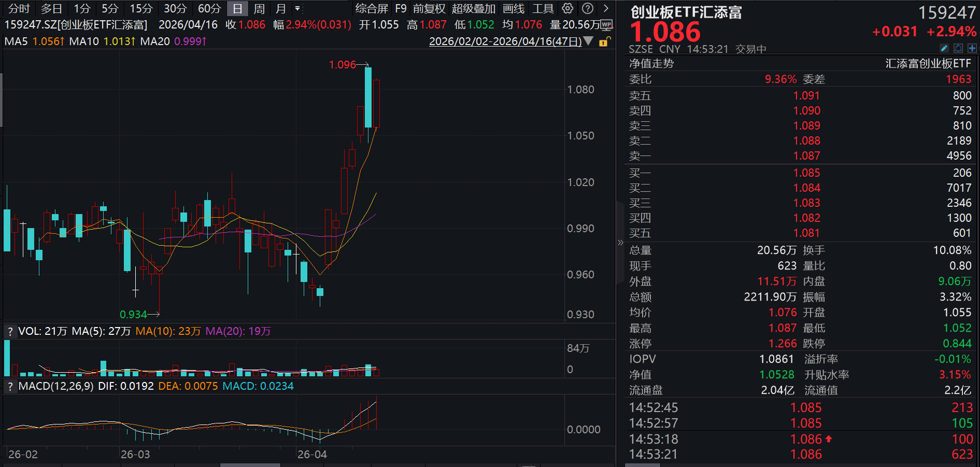Image resolution: width=980 pixels, height=467 pixels.
Task: Add ETF to watchlist with plus icon
Action: (972, 48)
